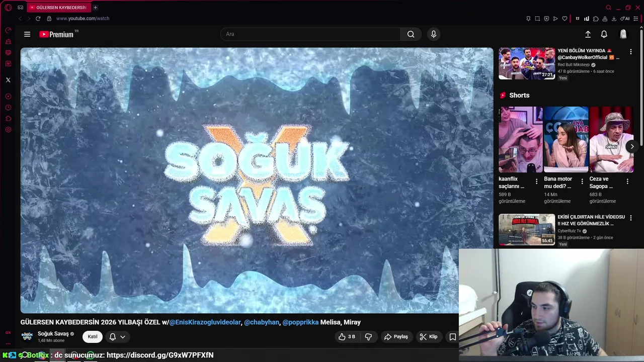Reload the page with refresh icon
The width and height of the screenshot is (644, 362).
point(38,19)
